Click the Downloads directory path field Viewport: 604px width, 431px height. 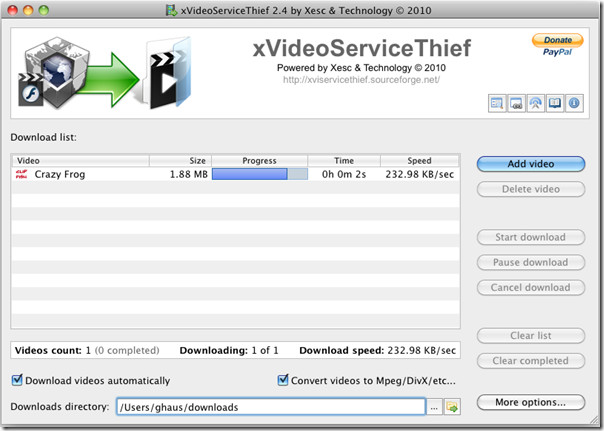tap(271, 407)
